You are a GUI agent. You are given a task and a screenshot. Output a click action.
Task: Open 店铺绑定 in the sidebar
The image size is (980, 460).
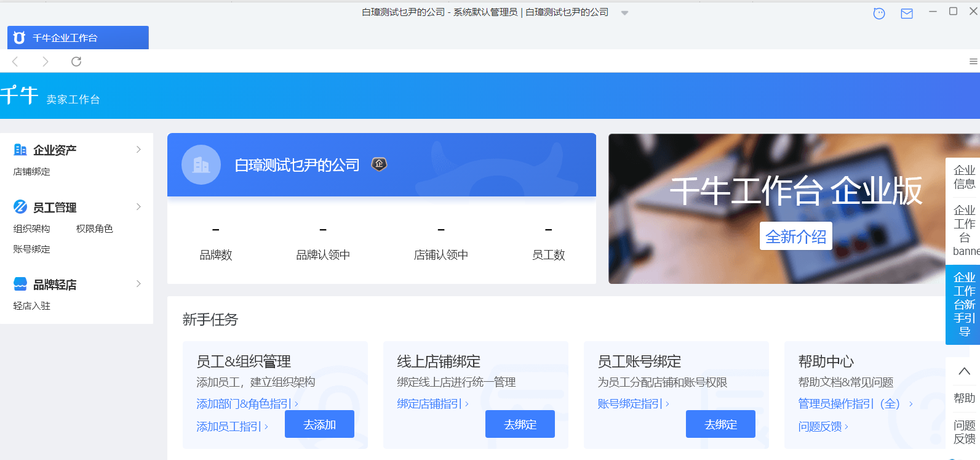coord(32,172)
